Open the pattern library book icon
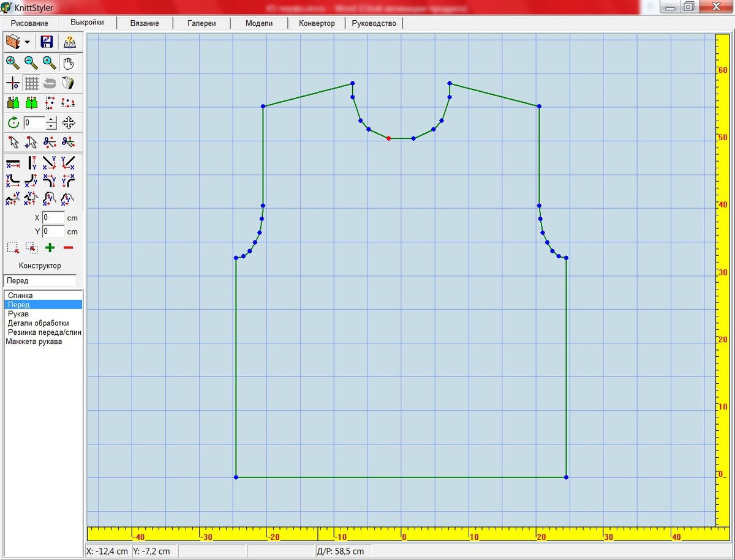Screen dimensions: 735x560 [x=13, y=42]
